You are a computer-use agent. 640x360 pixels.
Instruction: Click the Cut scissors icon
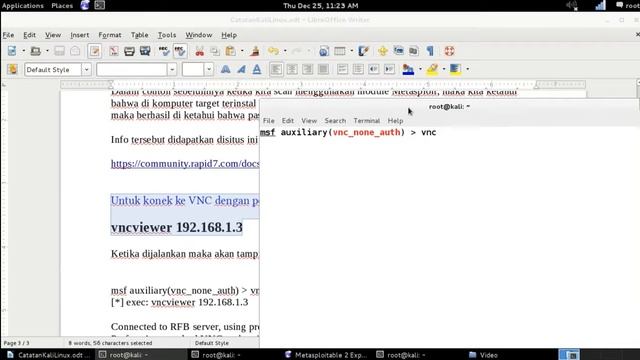pos(199,51)
